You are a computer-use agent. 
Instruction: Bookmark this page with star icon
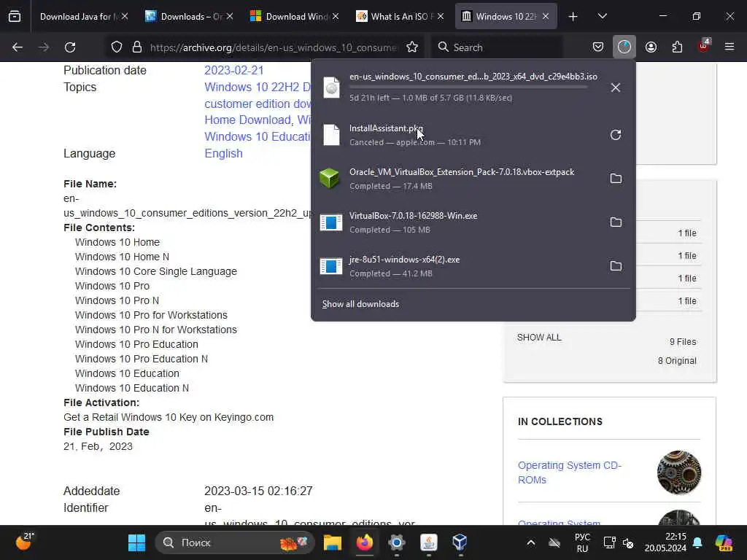coord(412,47)
